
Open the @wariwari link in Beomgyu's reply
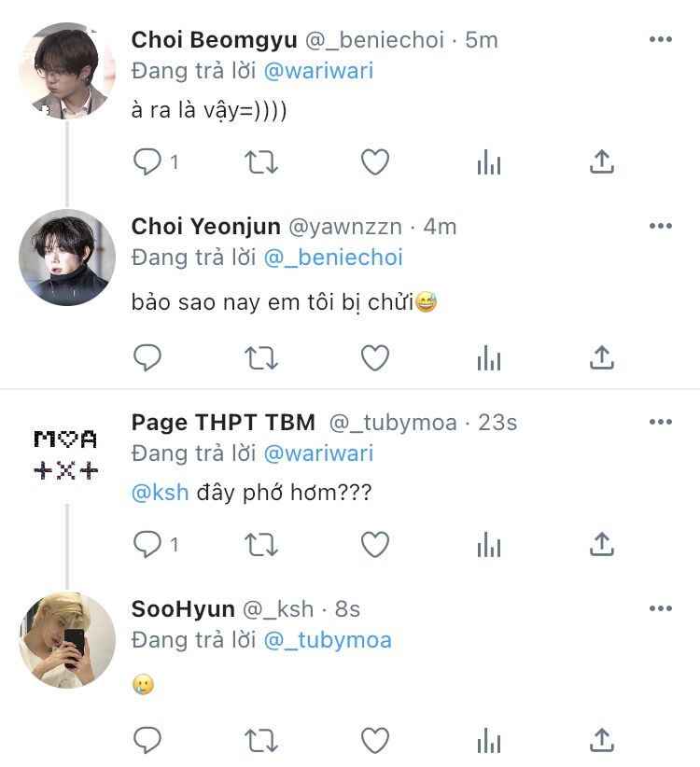click(x=318, y=71)
